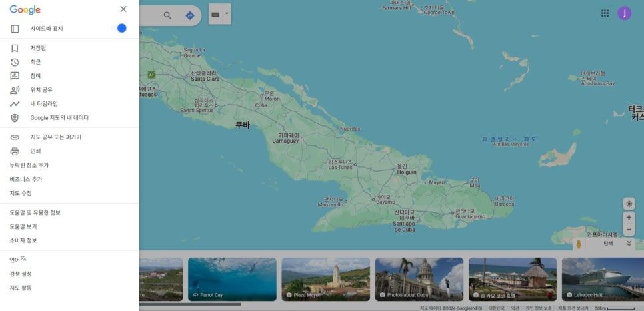Open the Parrot Cay photo thumbnail
Viewport: 644px width, 311px height.
232,280
